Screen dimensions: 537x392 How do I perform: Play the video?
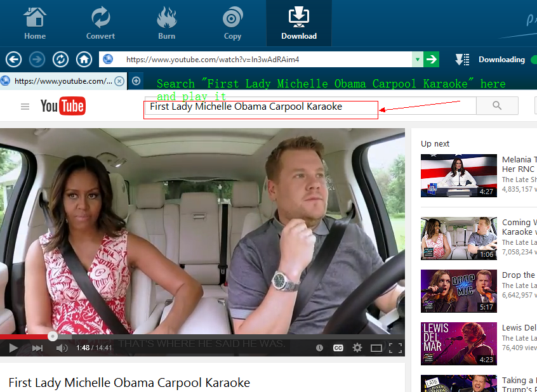coord(13,348)
